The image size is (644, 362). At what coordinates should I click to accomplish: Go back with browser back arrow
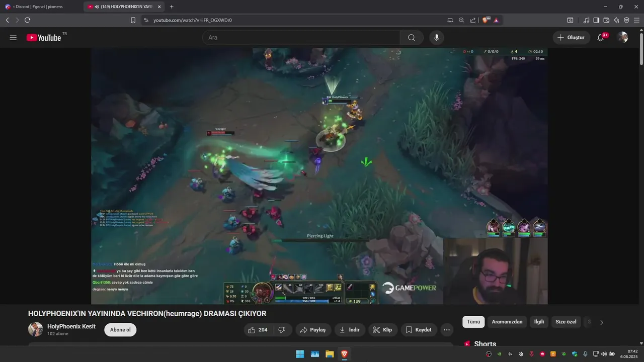pos(7,20)
